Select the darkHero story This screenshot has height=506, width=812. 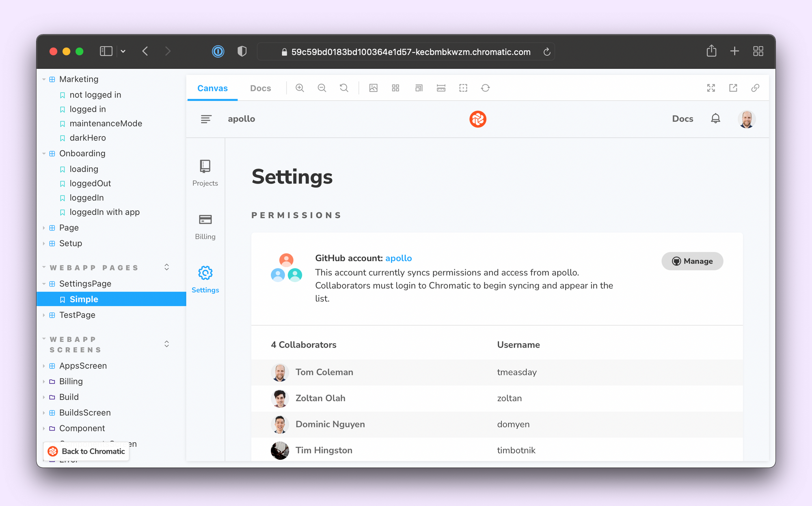coord(87,138)
